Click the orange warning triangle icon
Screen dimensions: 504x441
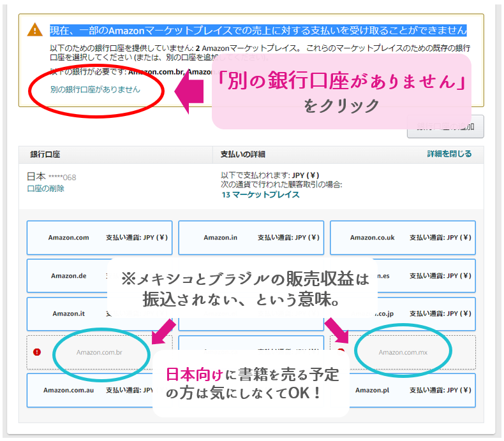point(35,30)
